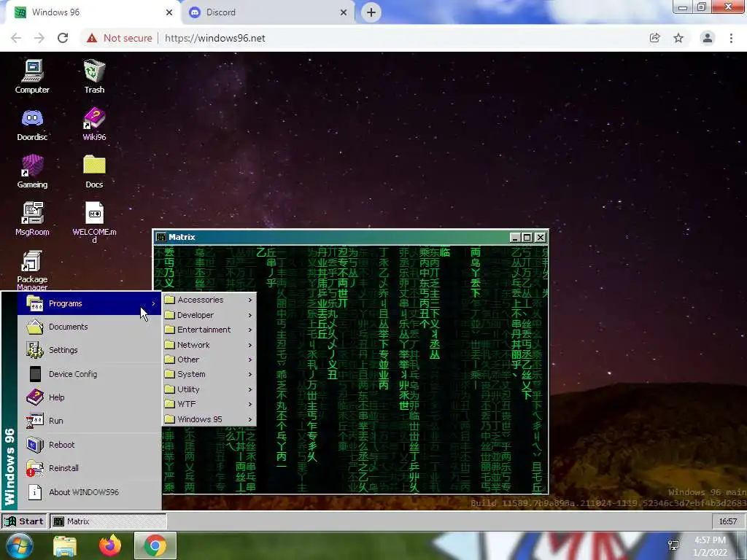This screenshot has width=747, height=560.
Task: Open Documents from the Start menu
Action: click(89, 327)
